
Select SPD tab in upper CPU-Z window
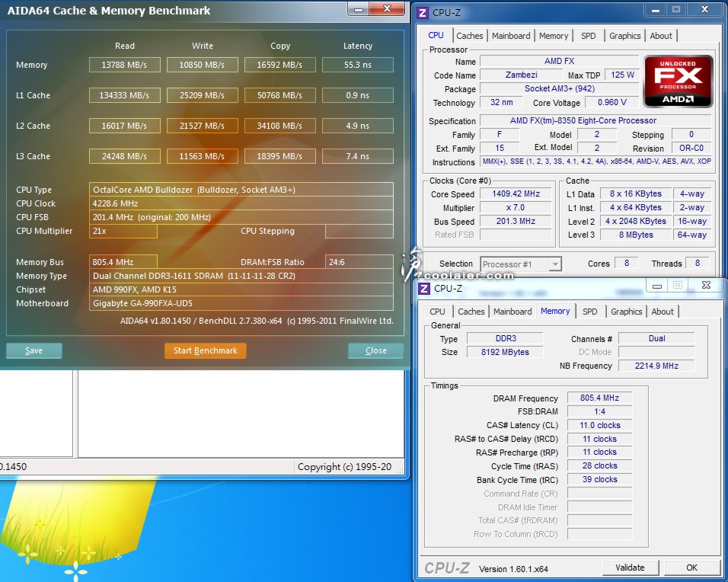[588, 36]
